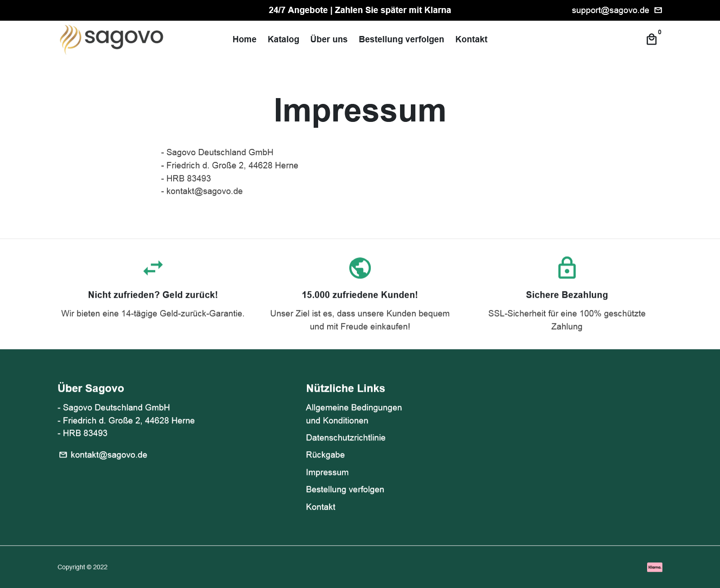The width and height of the screenshot is (720, 588).
Task: Click 'Sichere Bezahlung' heading
Action: click(x=567, y=295)
